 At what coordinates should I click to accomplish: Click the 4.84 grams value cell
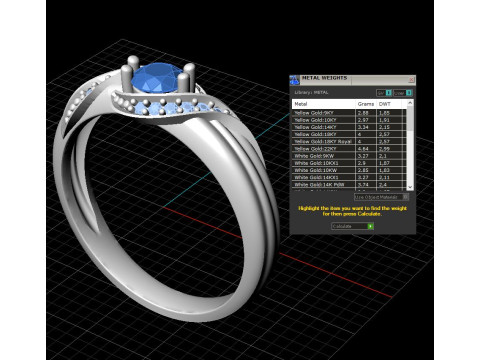(366, 149)
